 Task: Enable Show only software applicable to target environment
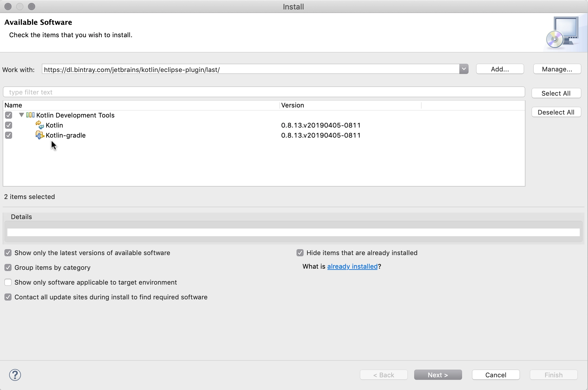tap(8, 282)
